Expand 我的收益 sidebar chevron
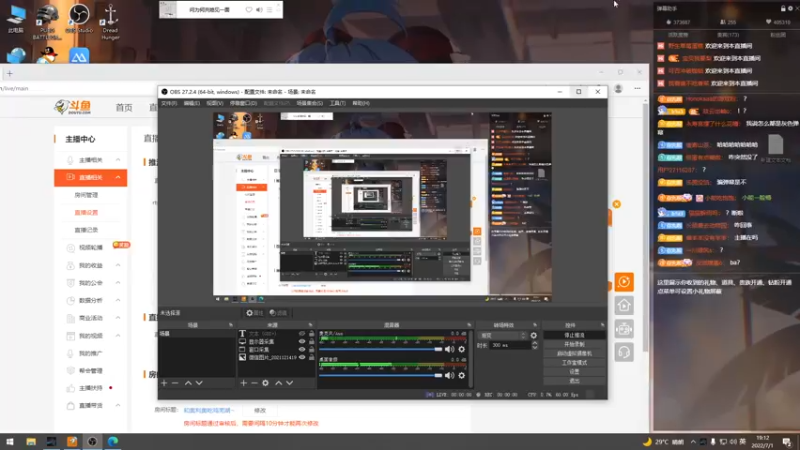 [118, 265]
